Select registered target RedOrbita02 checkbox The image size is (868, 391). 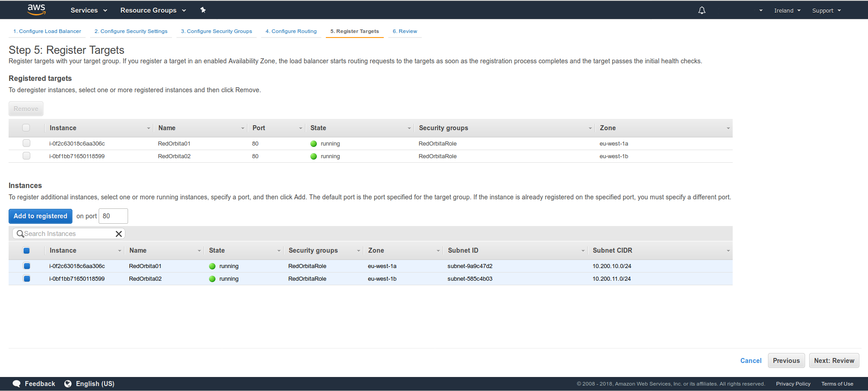pos(26,156)
